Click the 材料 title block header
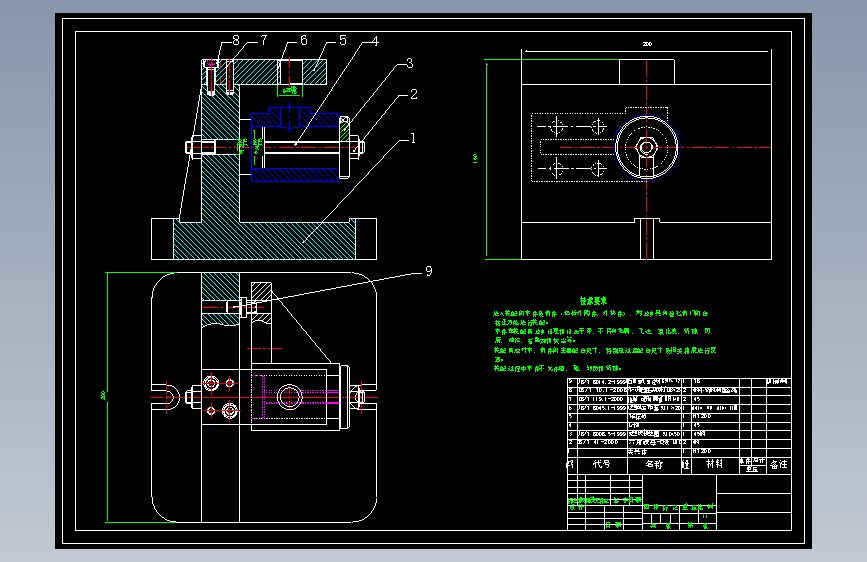Viewport: 867px width, 562px height. (x=714, y=464)
